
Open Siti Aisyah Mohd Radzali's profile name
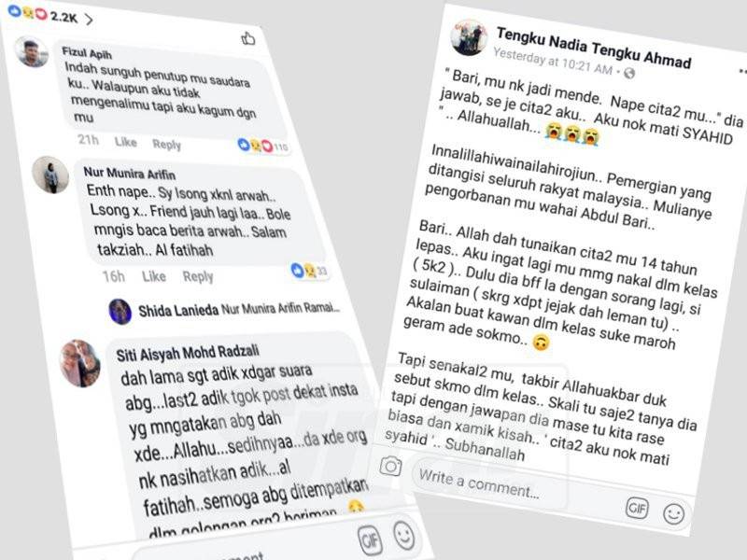click(x=188, y=353)
